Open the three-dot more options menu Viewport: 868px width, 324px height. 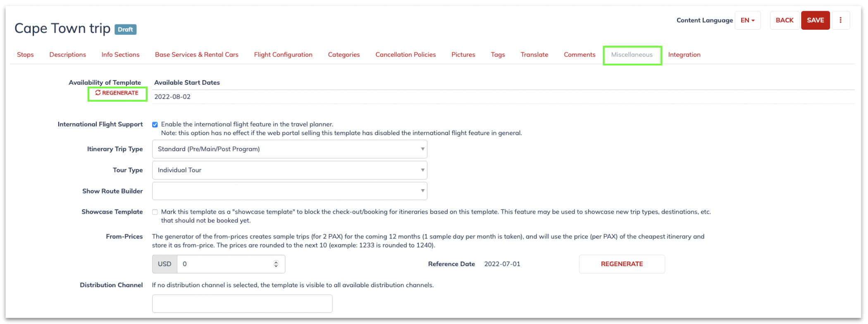click(x=840, y=20)
